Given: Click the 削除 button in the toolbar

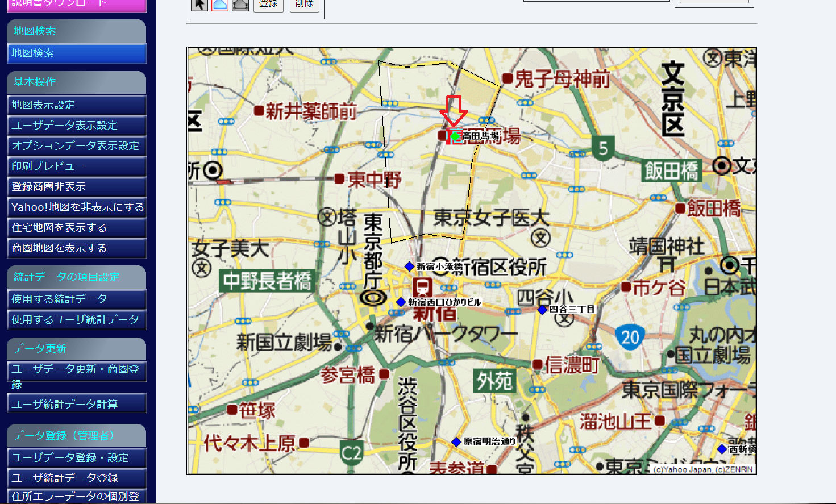Looking at the screenshot, I should tap(305, 5).
